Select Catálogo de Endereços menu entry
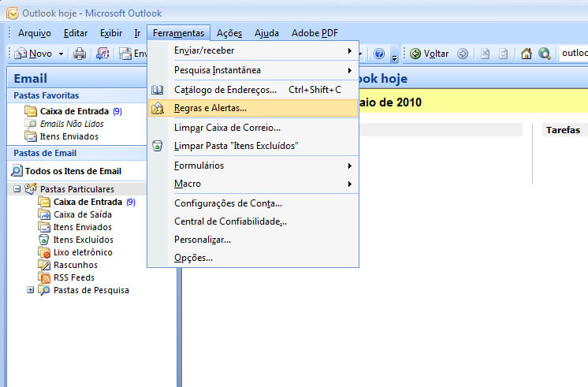The height and width of the screenshot is (387, 588). coord(254,90)
